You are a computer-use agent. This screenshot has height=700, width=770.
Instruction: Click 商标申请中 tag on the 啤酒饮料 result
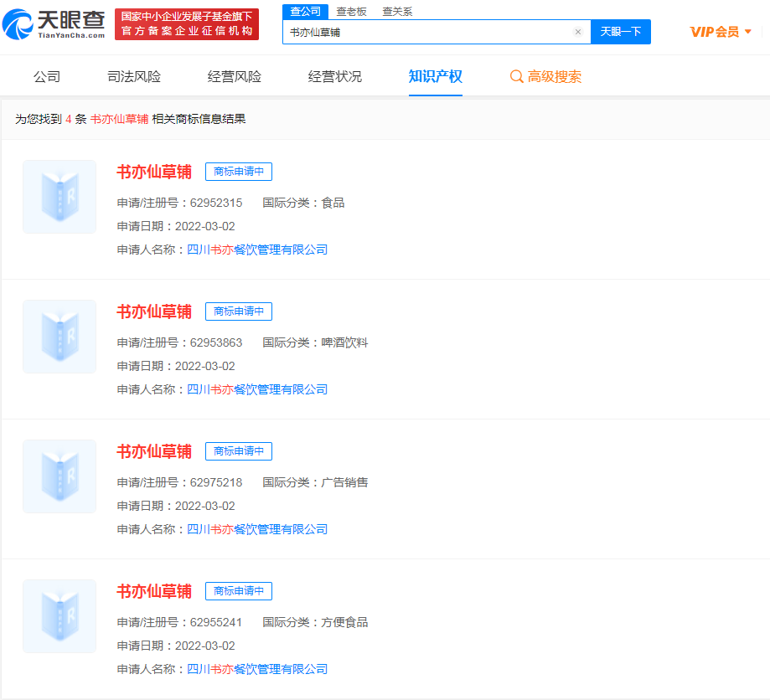(x=239, y=311)
